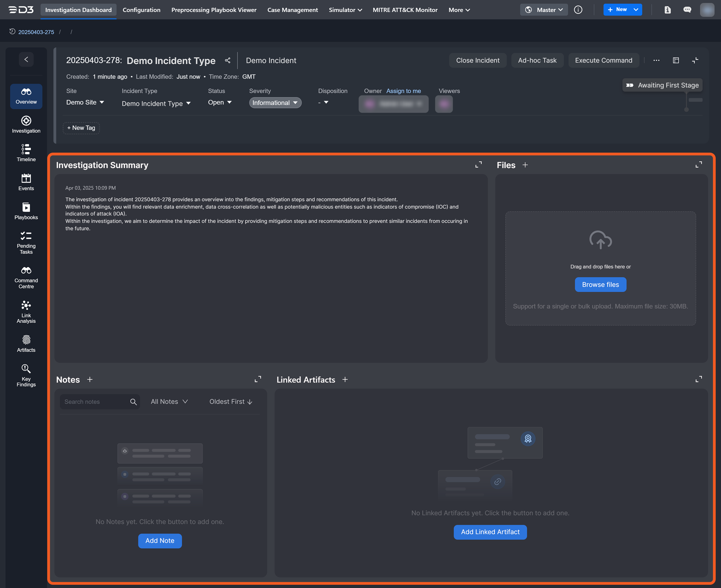Click the Assign to me link
721x588 pixels.
pyautogui.click(x=404, y=91)
